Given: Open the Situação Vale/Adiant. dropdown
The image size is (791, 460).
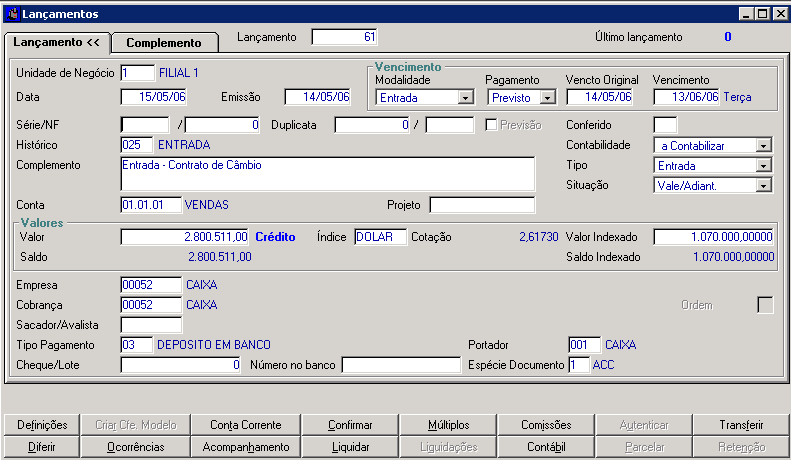Looking at the screenshot, I should pyautogui.click(x=764, y=186).
